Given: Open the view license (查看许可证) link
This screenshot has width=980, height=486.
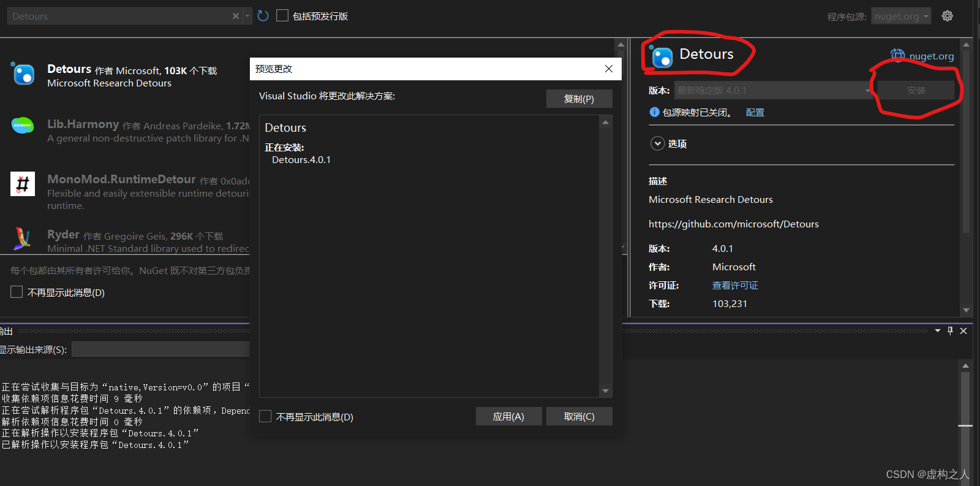Looking at the screenshot, I should [x=735, y=286].
